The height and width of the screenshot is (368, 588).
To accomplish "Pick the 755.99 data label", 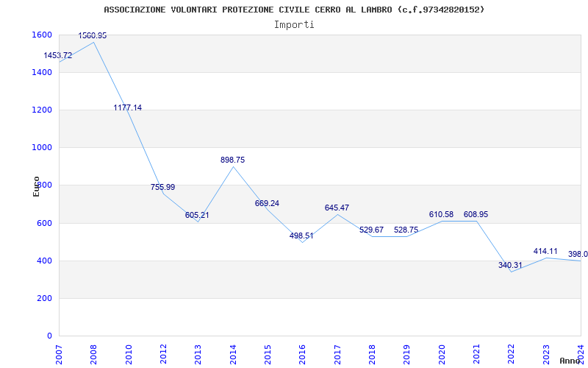I will click(x=162, y=187).
